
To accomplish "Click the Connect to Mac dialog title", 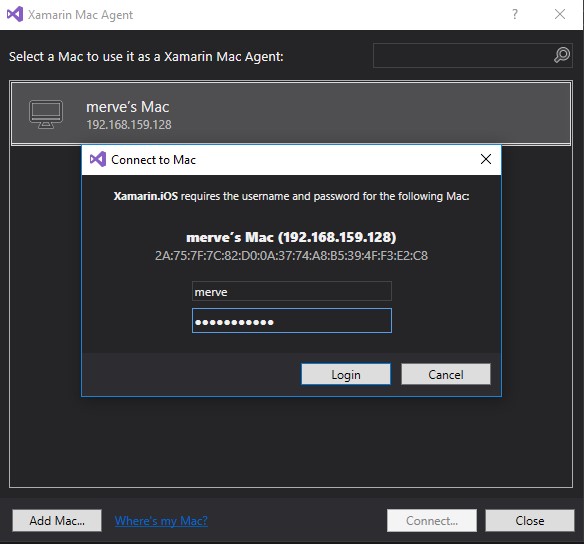I will [x=153, y=160].
